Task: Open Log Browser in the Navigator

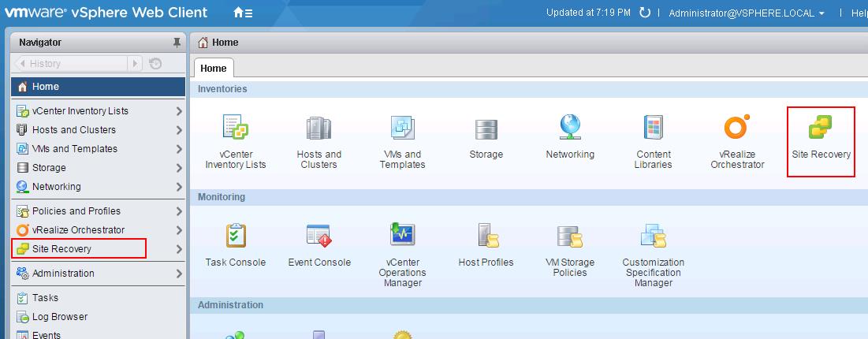Action: tap(98, 316)
